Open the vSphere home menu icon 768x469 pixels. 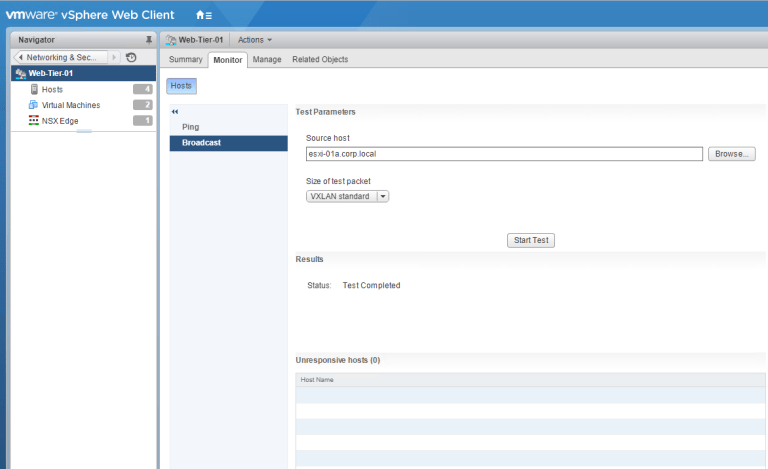pyautogui.click(x=203, y=15)
